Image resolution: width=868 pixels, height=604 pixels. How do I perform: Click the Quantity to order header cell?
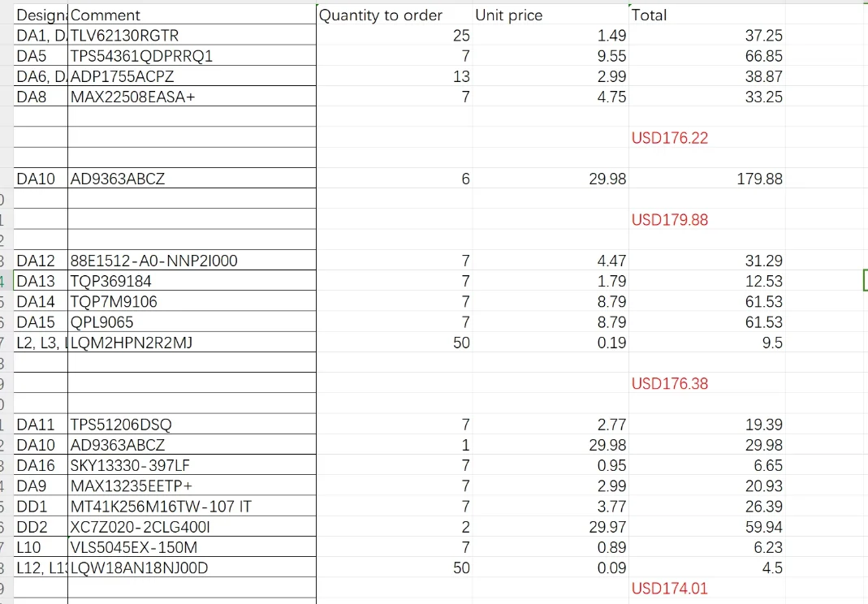(x=394, y=15)
